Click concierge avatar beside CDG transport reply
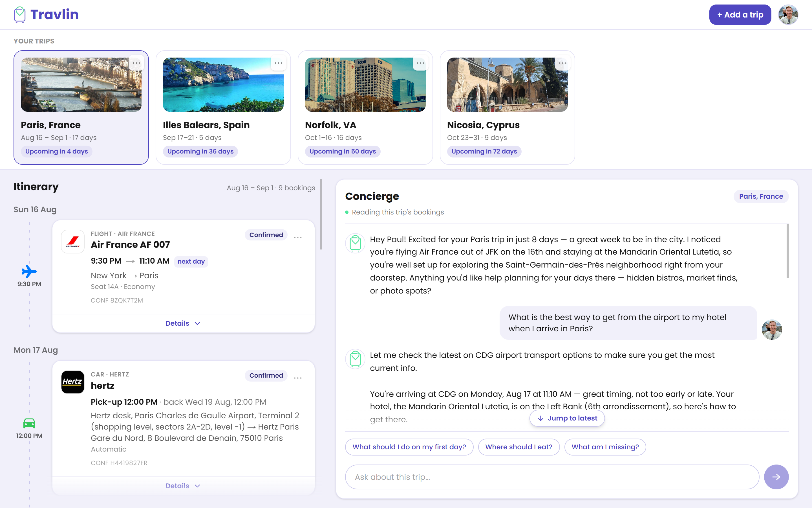 pyautogui.click(x=355, y=359)
